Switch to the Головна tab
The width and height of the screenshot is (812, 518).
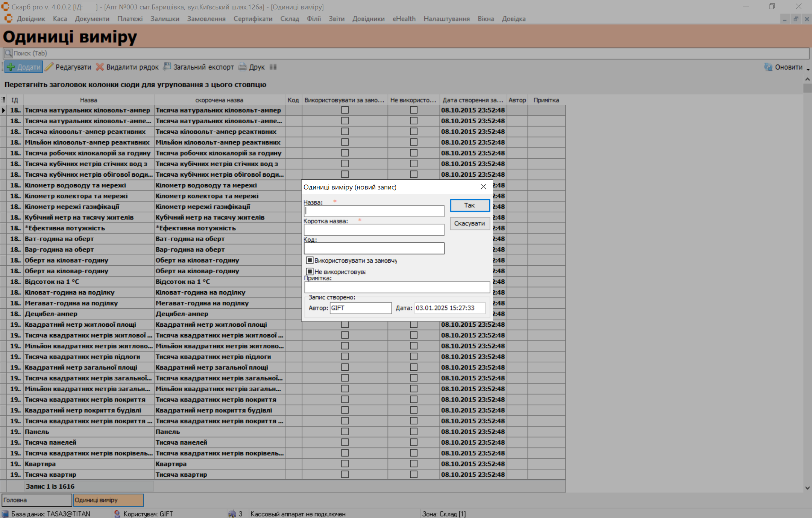pos(36,500)
